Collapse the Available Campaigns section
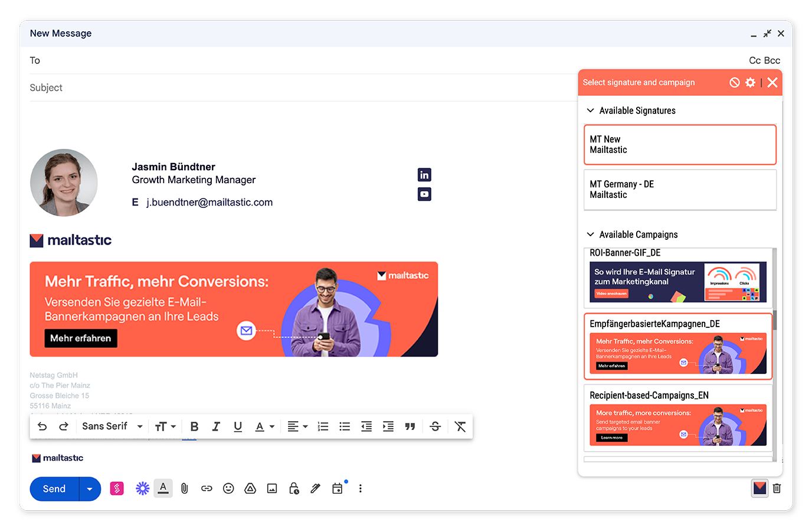 click(590, 234)
